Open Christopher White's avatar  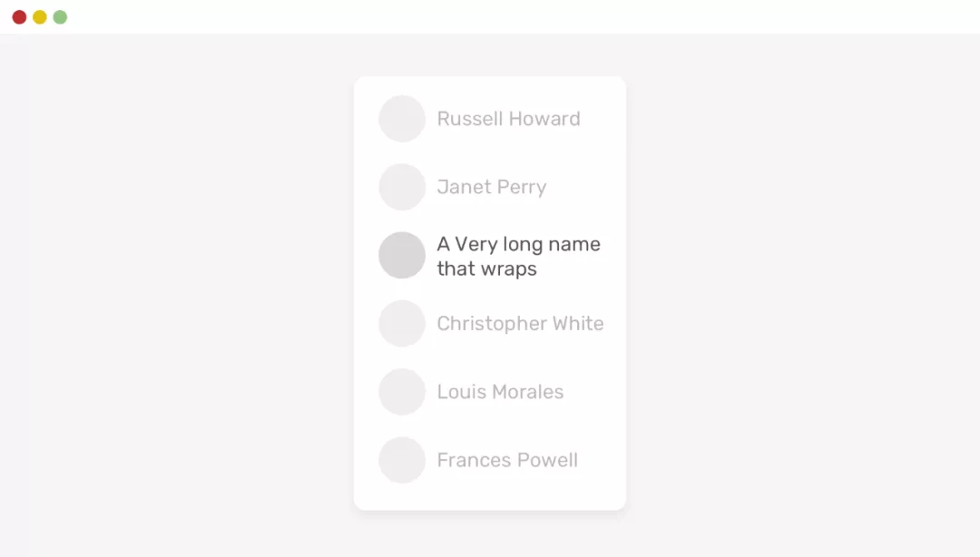click(402, 324)
